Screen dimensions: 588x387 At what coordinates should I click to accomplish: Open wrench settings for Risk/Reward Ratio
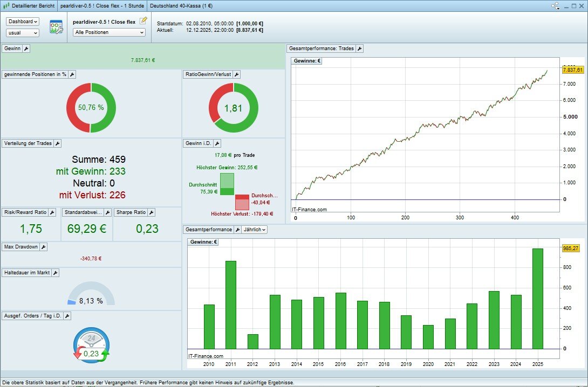(52, 212)
